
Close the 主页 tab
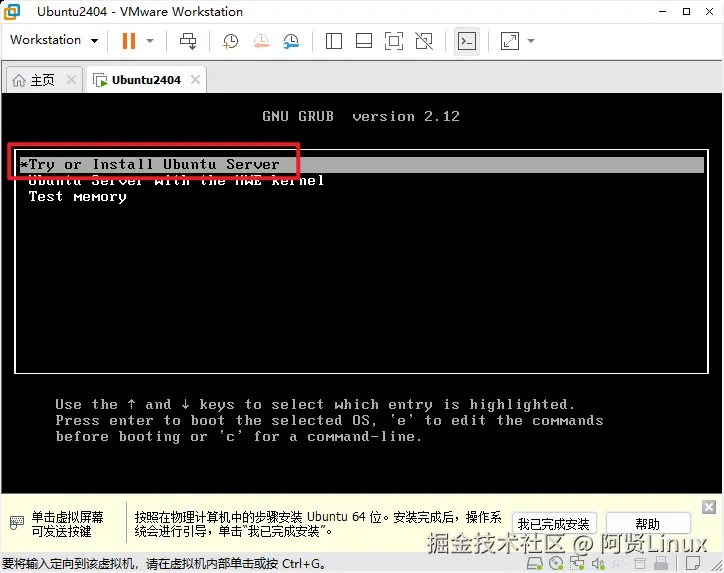(x=71, y=79)
